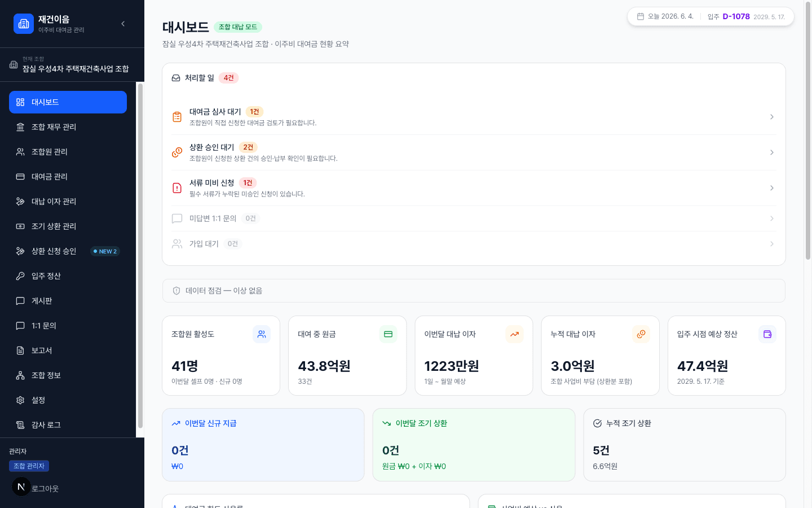Click the 조합 관리자 role badge

point(29,466)
